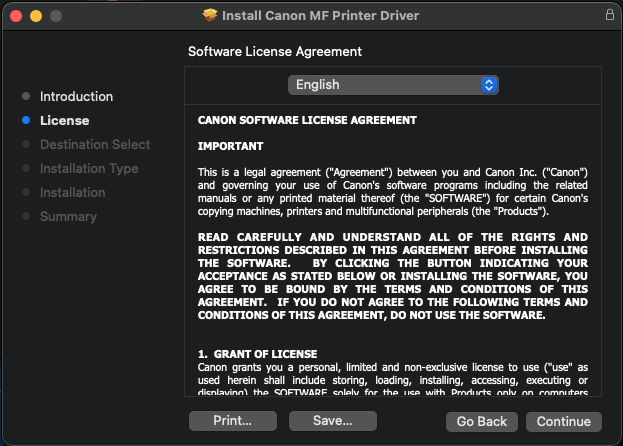This screenshot has height=446, width=623.
Task: Click the CANON SOFTWARE LICENSE AGREEMENT heading
Action: 307,120
